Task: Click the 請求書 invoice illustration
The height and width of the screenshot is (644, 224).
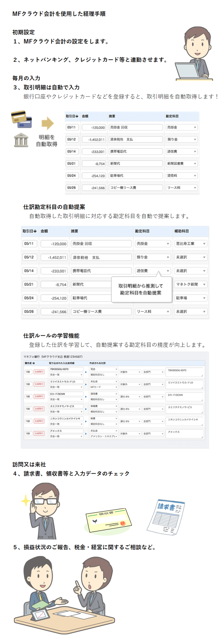Action: pos(166,517)
